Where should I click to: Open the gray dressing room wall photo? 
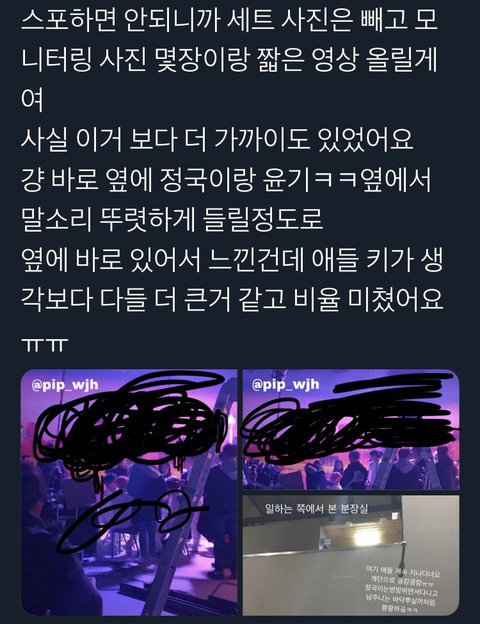point(351,555)
